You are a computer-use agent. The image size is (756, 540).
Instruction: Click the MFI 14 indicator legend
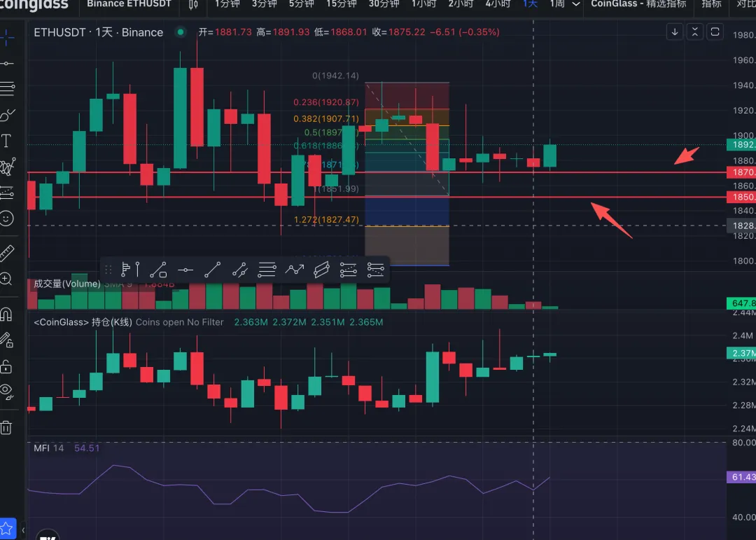click(49, 448)
